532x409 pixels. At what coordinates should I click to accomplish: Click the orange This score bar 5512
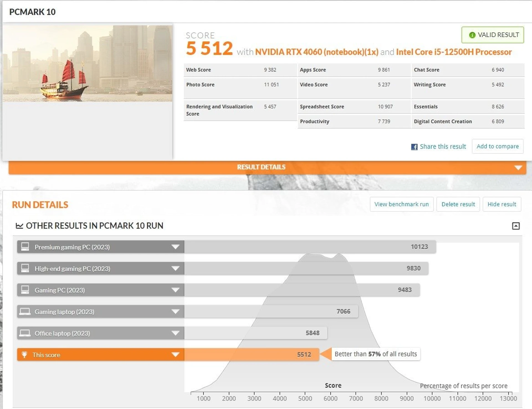pos(252,354)
